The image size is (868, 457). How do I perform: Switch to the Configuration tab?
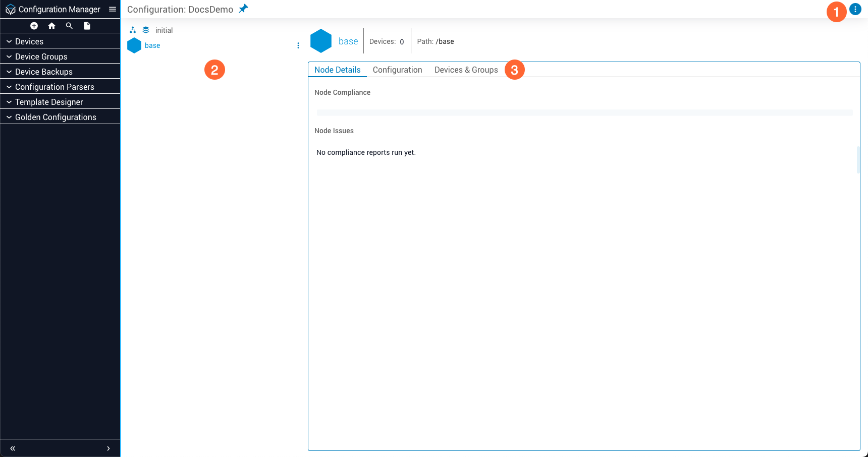[397, 70]
